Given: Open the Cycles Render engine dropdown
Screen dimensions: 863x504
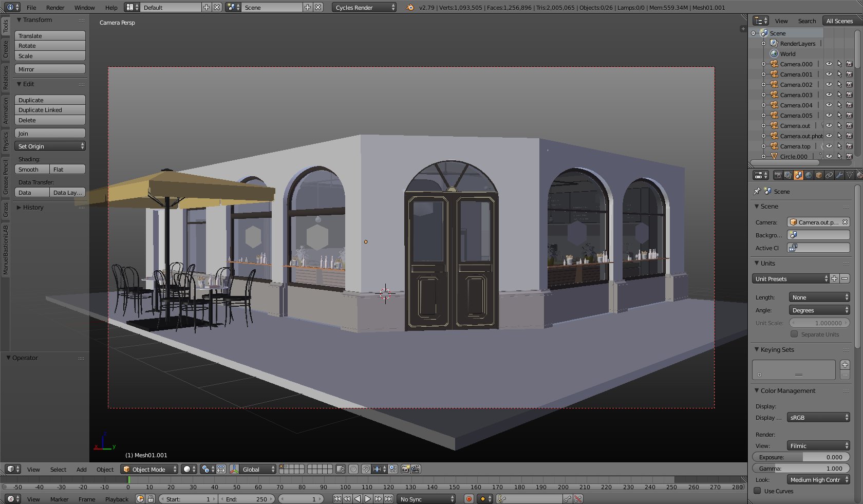Looking at the screenshot, I should (364, 7).
